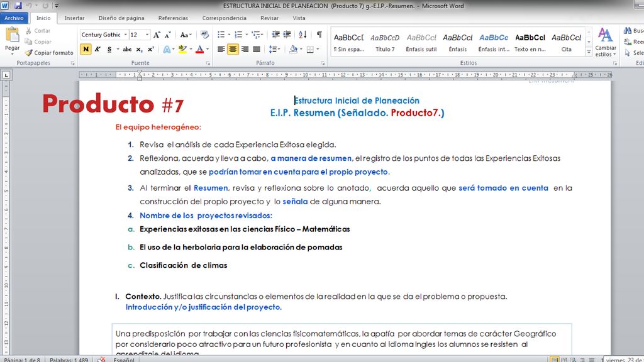The width and height of the screenshot is (644, 362).
Task: Apply the Texto en negrita style
Action: click(x=530, y=42)
